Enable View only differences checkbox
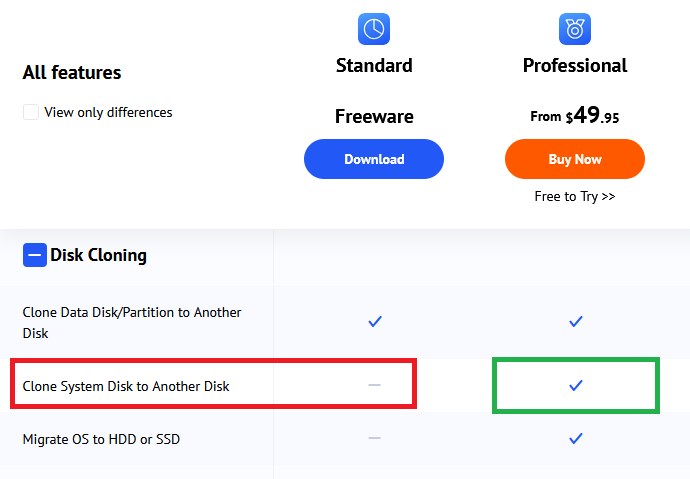The height and width of the screenshot is (479, 690). [31, 112]
